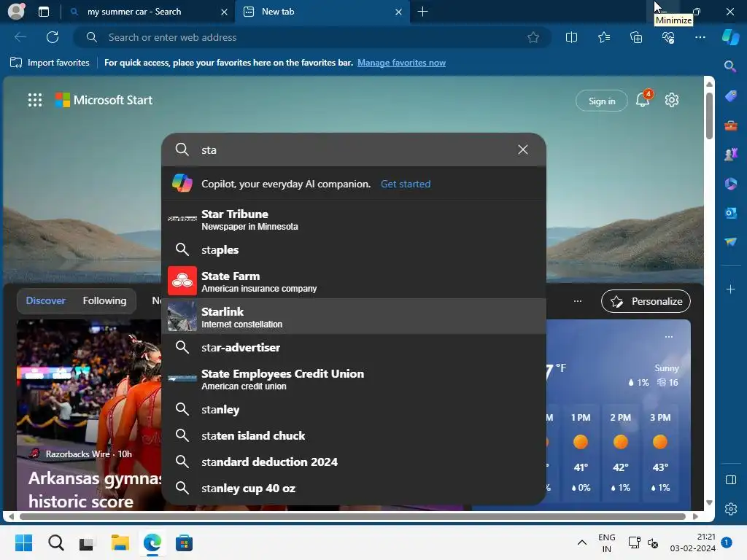Screen dimensions: 747x560
Task: Open sidebar Microsoft 365 icon
Action: point(730,184)
